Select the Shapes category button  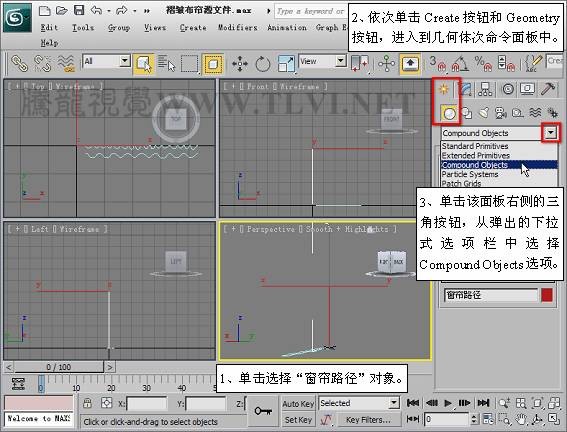point(467,113)
